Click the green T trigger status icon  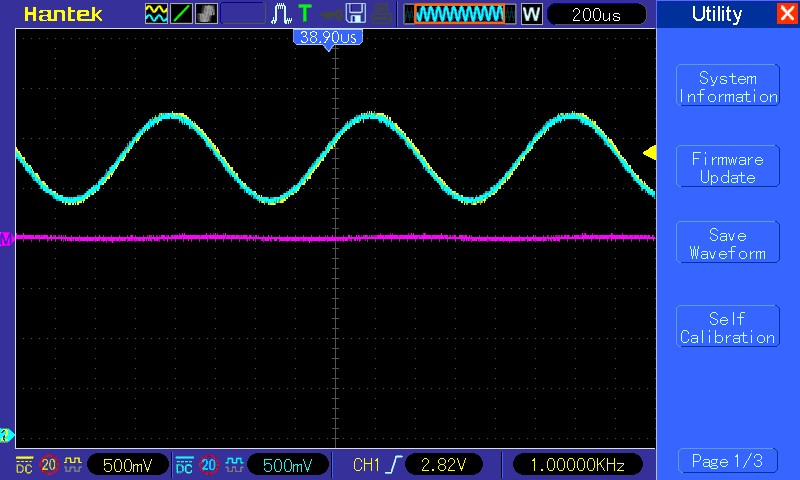304,14
